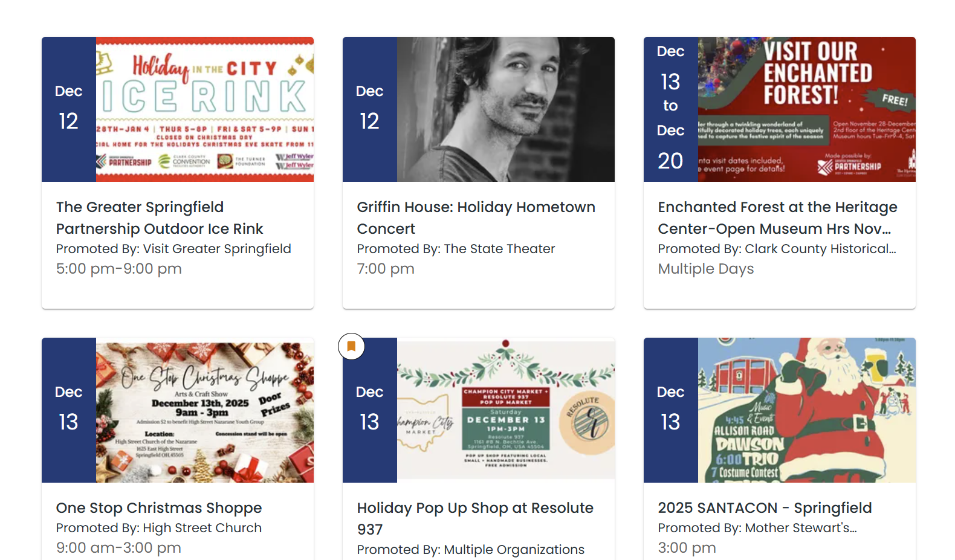Click the Enchanted Forest banner image
Screen dimensions: 955x560
click(x=806, y=109)
